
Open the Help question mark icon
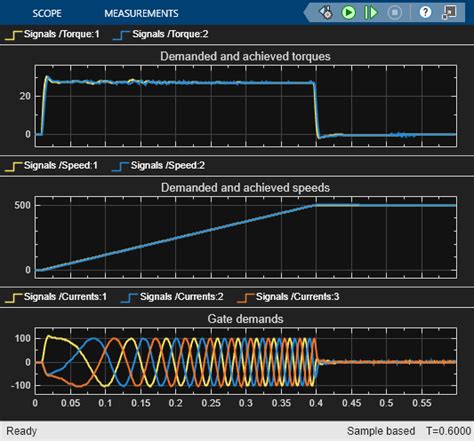coord(425,12)
